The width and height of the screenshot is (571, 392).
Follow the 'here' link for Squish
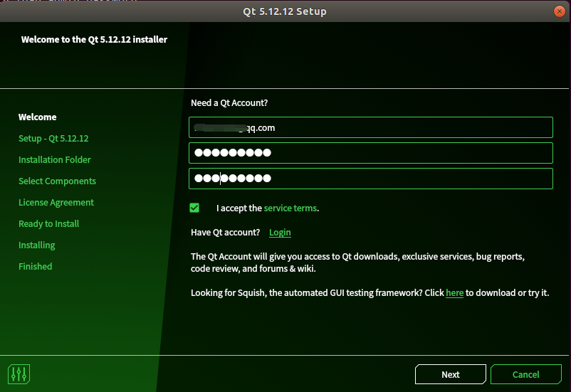coord(454,292)
